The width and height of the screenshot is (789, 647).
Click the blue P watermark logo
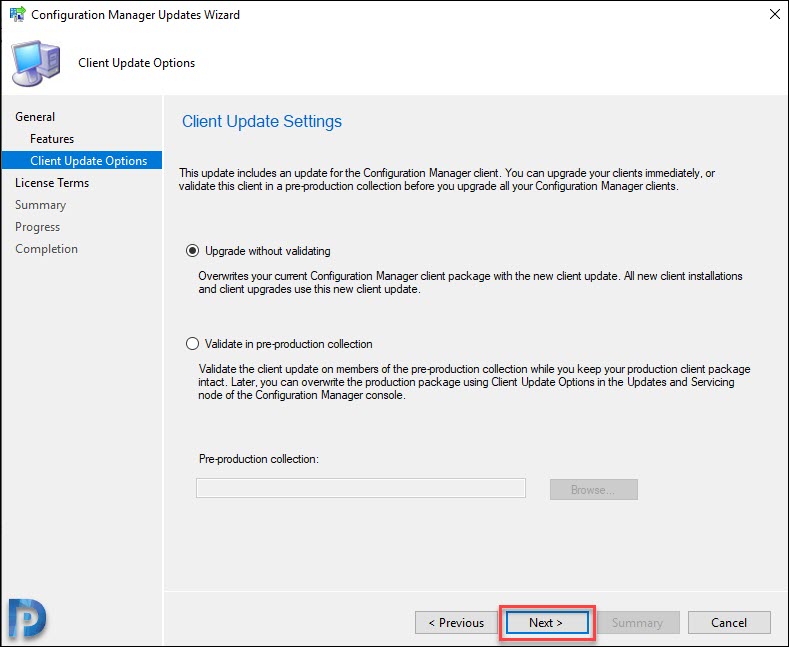pyautogui.click(x=27, y=618)
